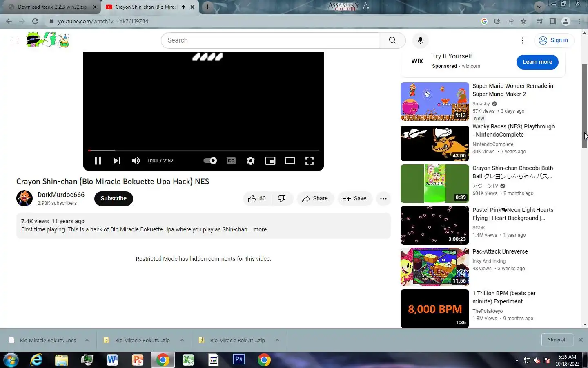
Task: Open Chrome three-dot menu
Action: [579, 21]
